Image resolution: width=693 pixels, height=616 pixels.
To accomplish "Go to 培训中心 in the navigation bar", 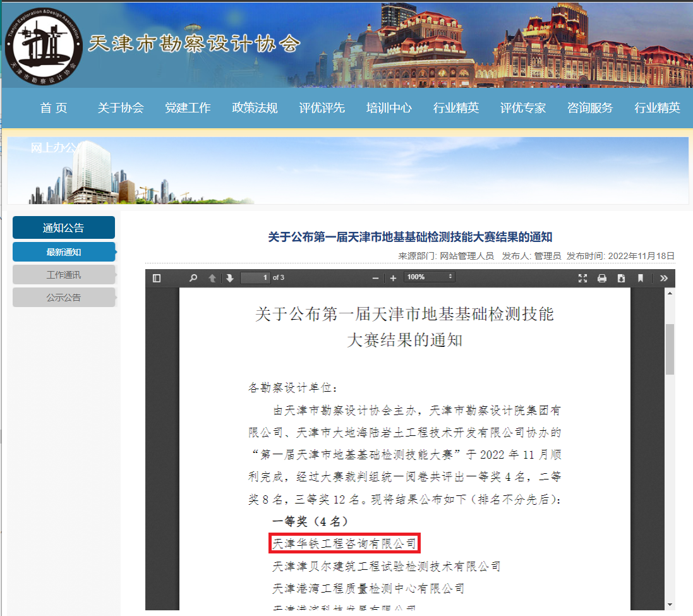I will 389,108.
